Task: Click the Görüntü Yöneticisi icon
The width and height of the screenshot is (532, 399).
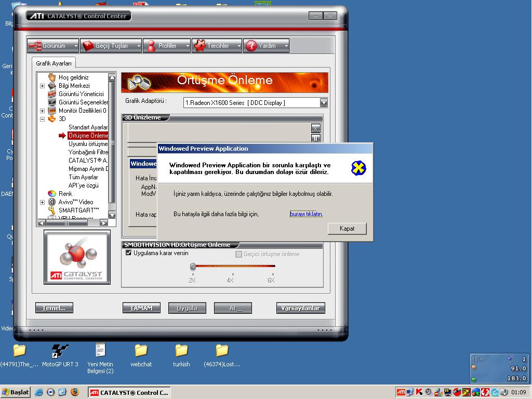Action: coord(52,94)
